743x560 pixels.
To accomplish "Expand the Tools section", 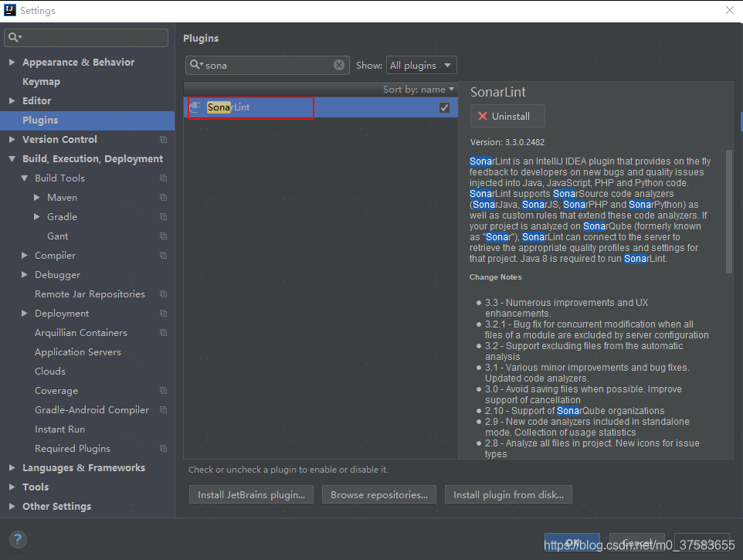I will pyautogui.click(x=12, y=487).
